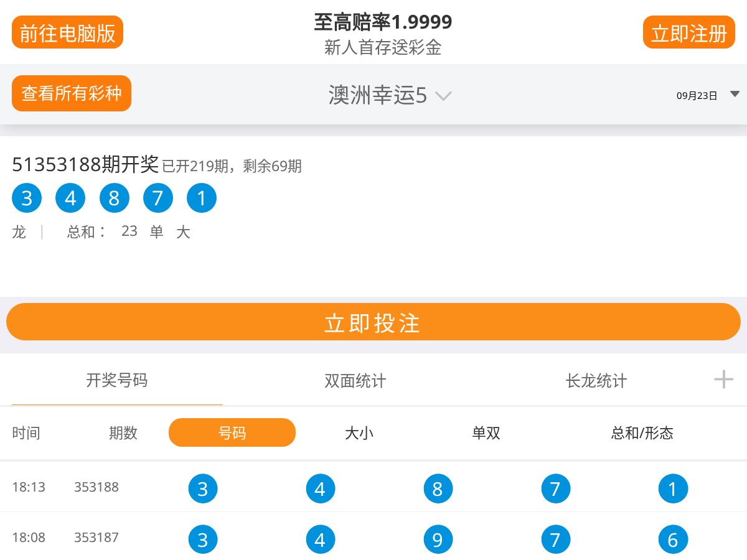Click ball 4 in row 353188
Image resolution: width=747 pixels, height=560 pixels.
(x=321, y=489)
